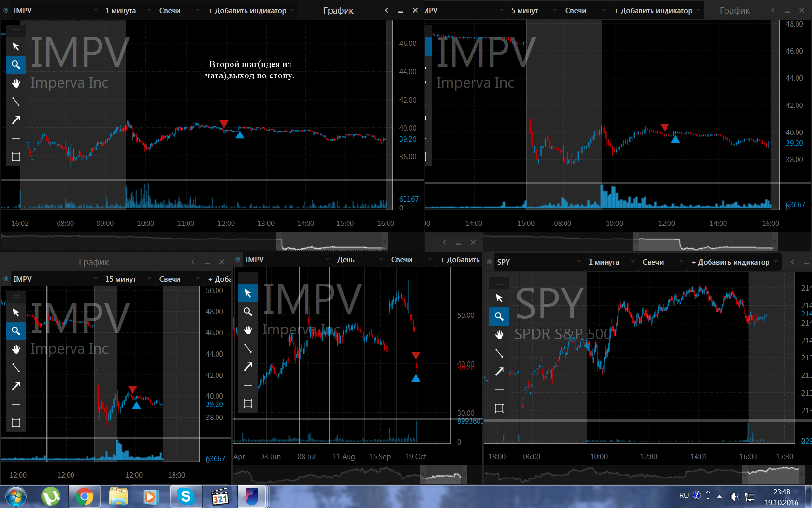Screen dimensions: 812x508
Task: Open Google Chrome from the taskbar
Action: 84,497
